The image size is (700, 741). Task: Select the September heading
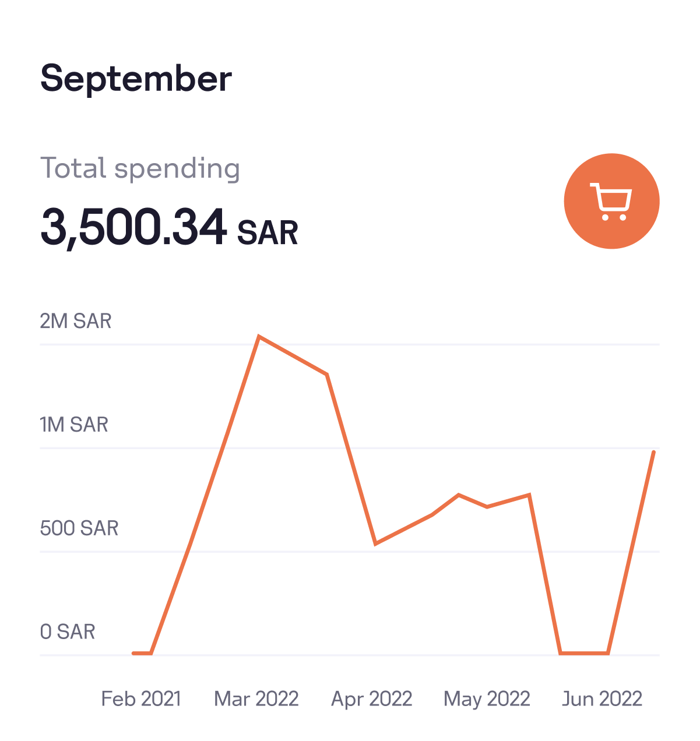click(136, 79)
